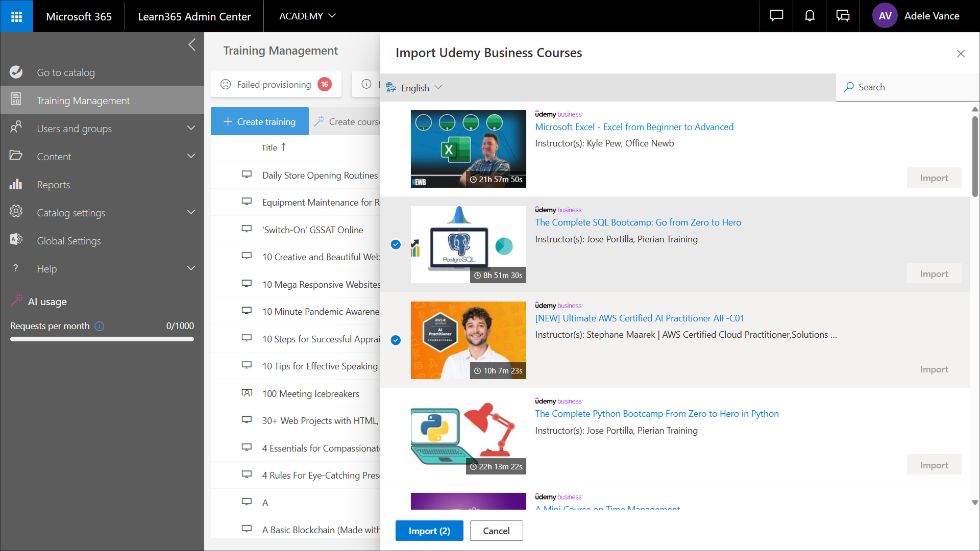Expand the Users and groups menu
The image size is (980, 551).
coord(191,128)
